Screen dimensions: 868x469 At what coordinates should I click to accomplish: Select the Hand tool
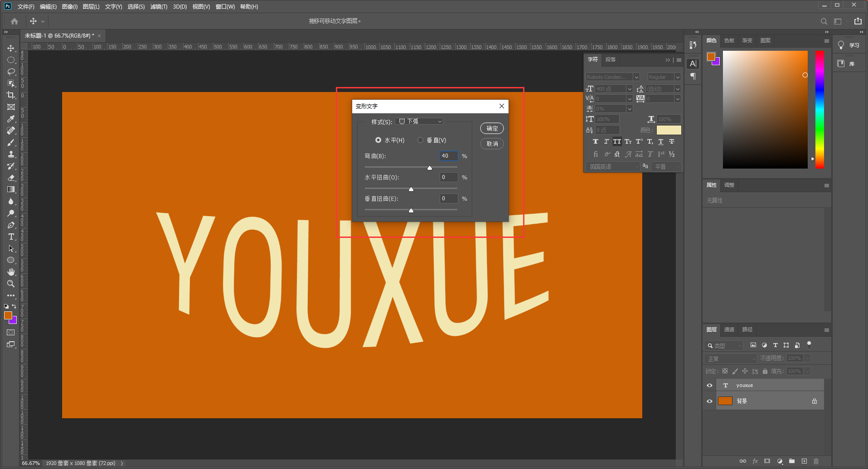[x=11, y=272]
